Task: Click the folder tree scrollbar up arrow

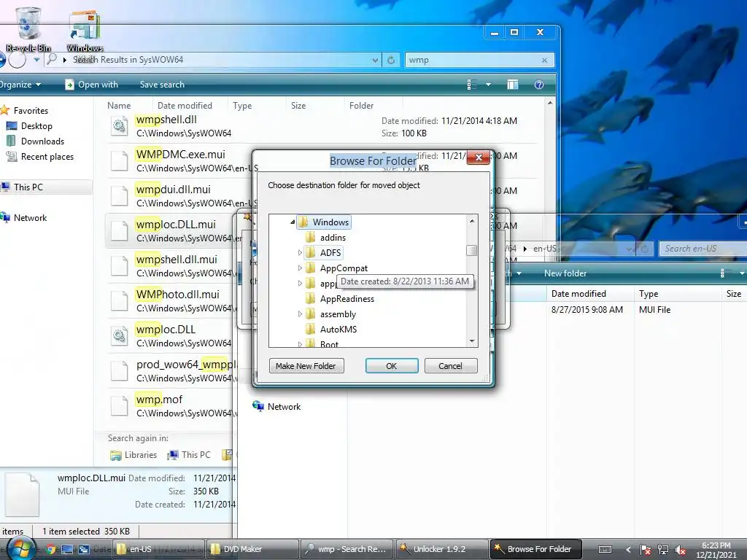Action: click(x=472, y=220)
